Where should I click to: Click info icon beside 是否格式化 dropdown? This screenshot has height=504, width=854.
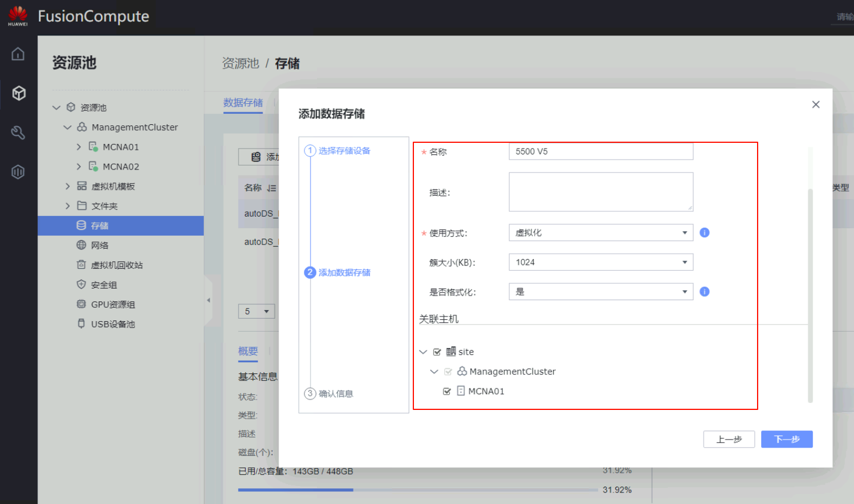point(704,291)
